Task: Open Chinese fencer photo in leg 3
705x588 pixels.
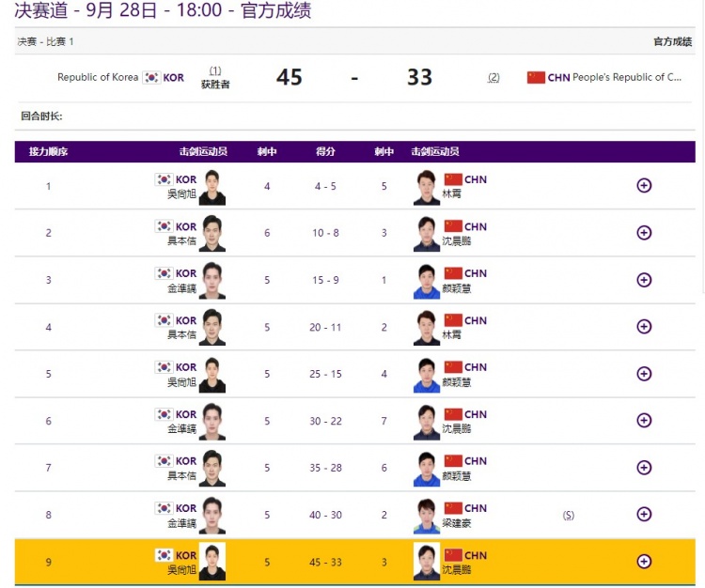Action: pyautogui.click(x=426, y=281)
